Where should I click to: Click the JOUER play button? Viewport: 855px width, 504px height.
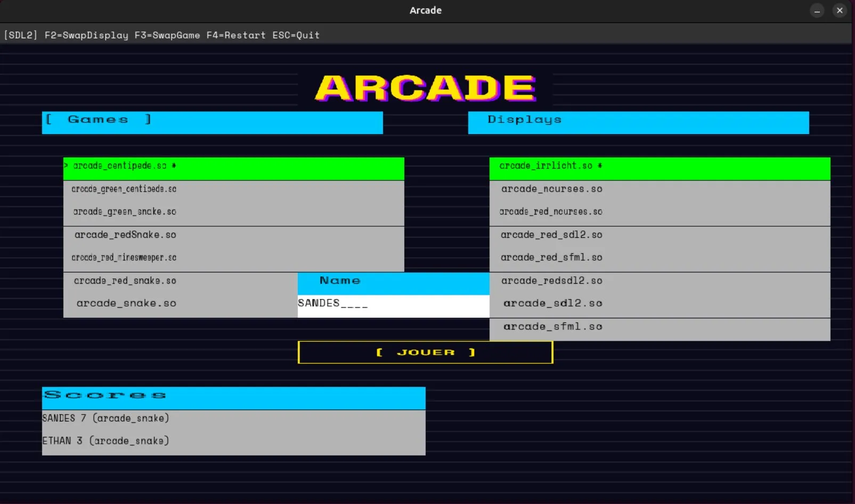click(425, 352)
